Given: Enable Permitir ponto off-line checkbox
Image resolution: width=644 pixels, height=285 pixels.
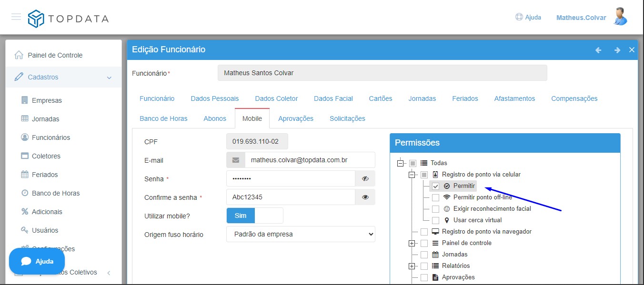Looking at the screenshot, I should (435, 197).
